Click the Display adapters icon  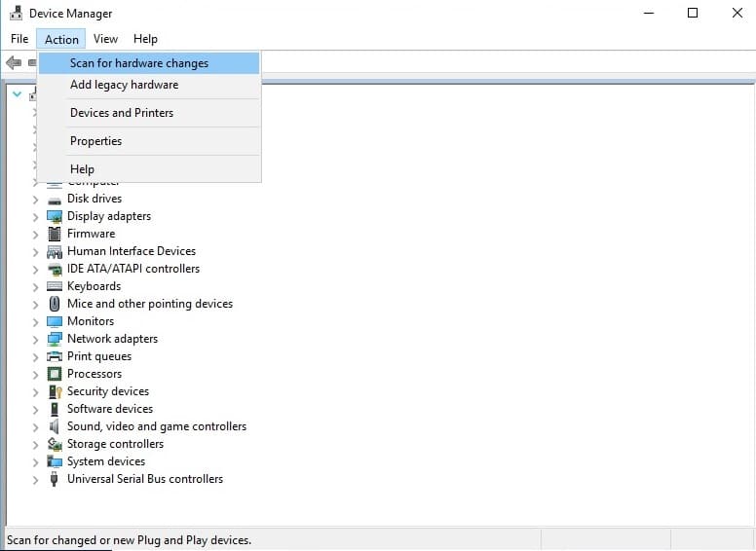point(55,216)
